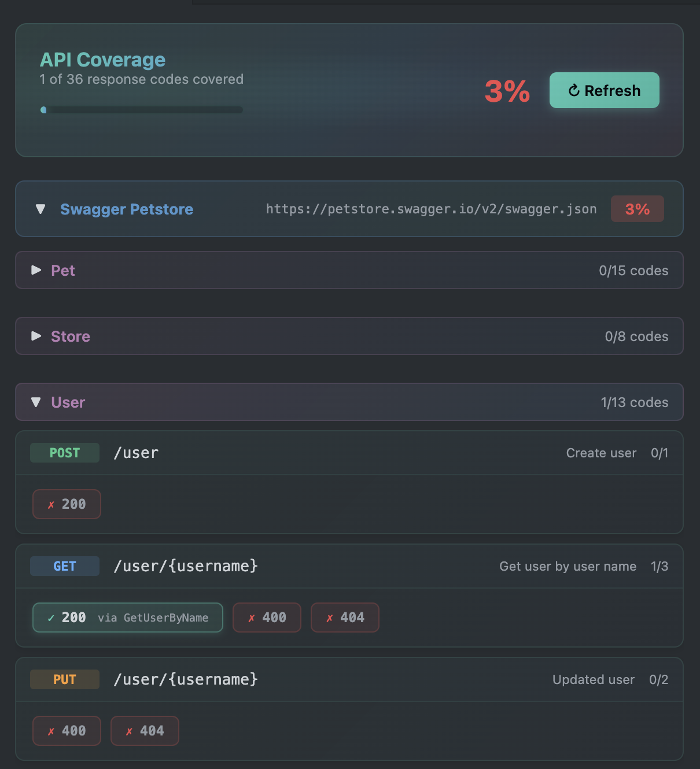Image resolution: width=700 pixels, height=769 pixels.
Task: Click the 0/1 count on POST /user
Action: tap(660, 453)
